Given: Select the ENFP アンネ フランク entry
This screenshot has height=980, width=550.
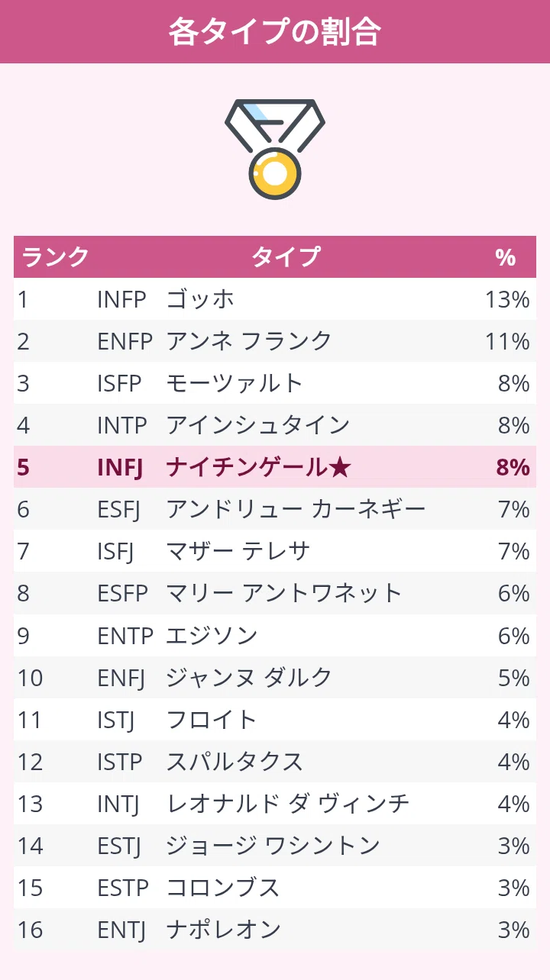Looking at the screenshot, I should coord(275,341).
